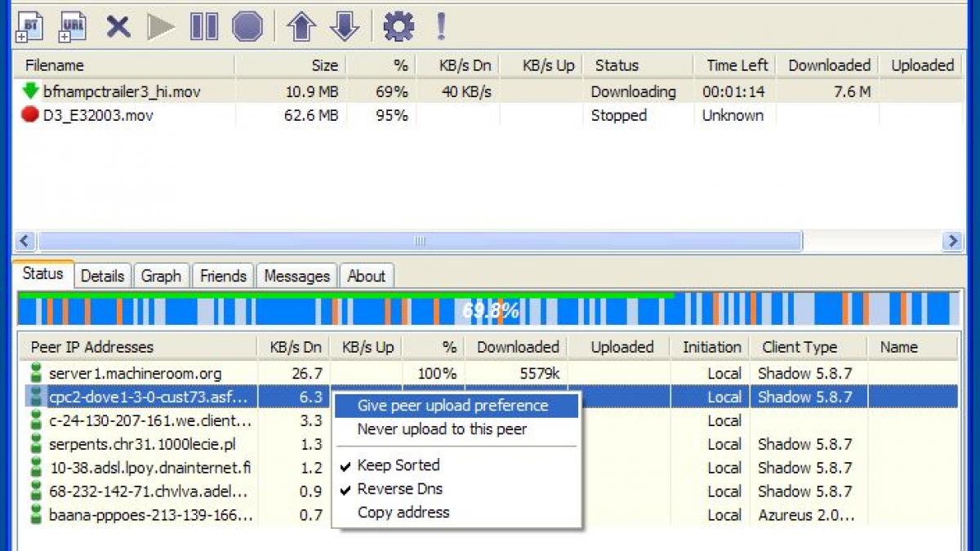Switch to the Graph tab
The width and height of the screenshot is (980, 551).
pyautogui.click(x=161, y=276)
